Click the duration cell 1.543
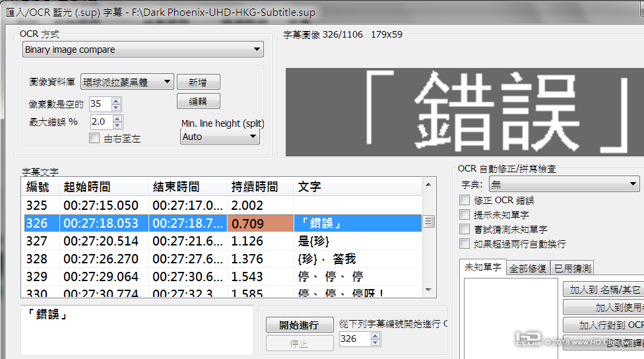Viewport: 644px width, 359px height. pyautogui.click(x=247, y=277)
